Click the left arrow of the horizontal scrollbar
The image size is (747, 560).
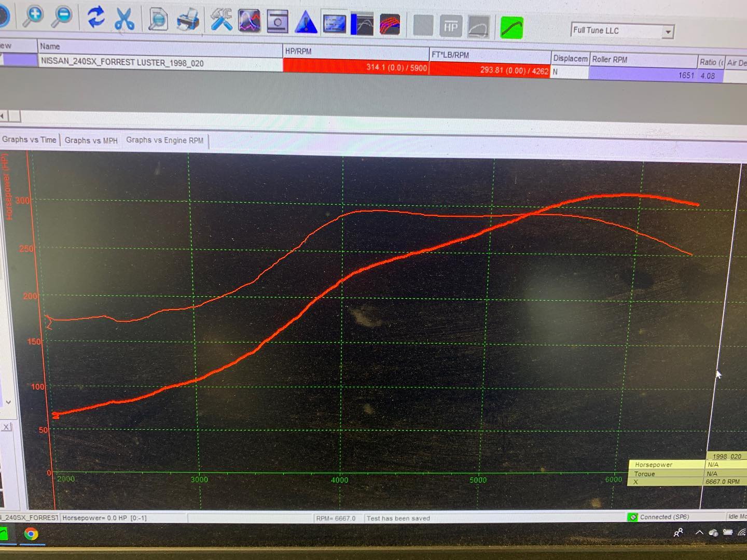(4, 116)
